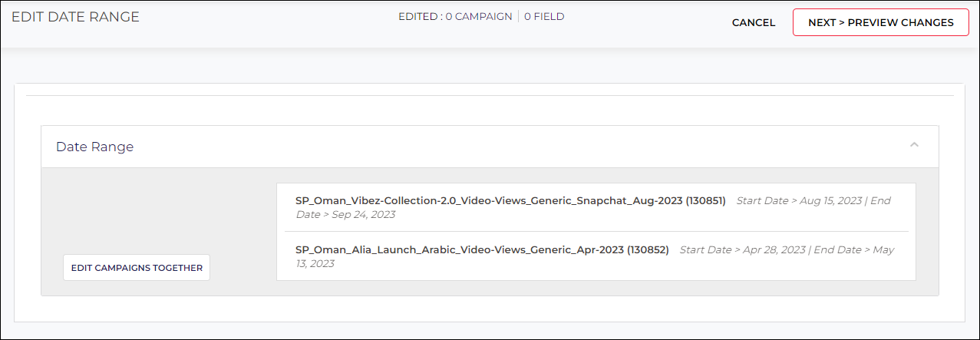Click the Cancel button
The image size is (980, 340).
click(x=753, y=22)
